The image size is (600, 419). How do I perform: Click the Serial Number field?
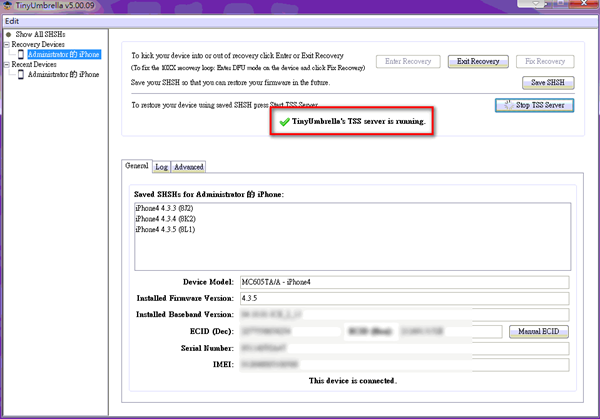[404, 348]
